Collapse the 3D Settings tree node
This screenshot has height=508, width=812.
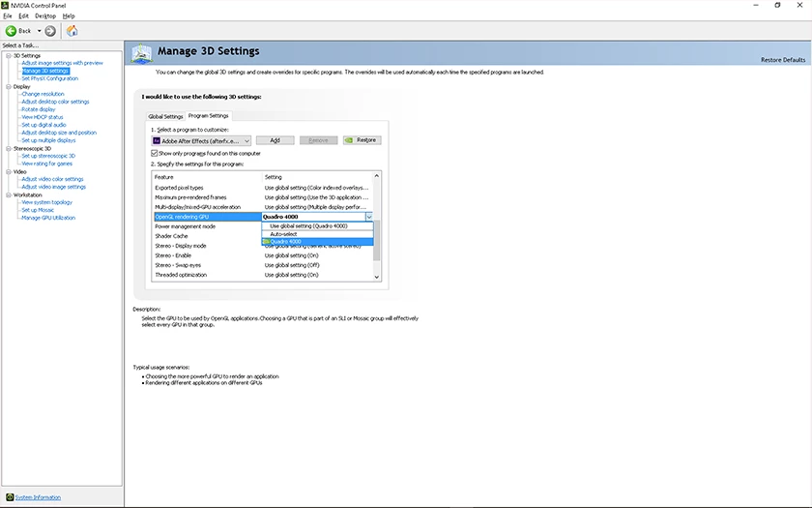tap(9, 55)
